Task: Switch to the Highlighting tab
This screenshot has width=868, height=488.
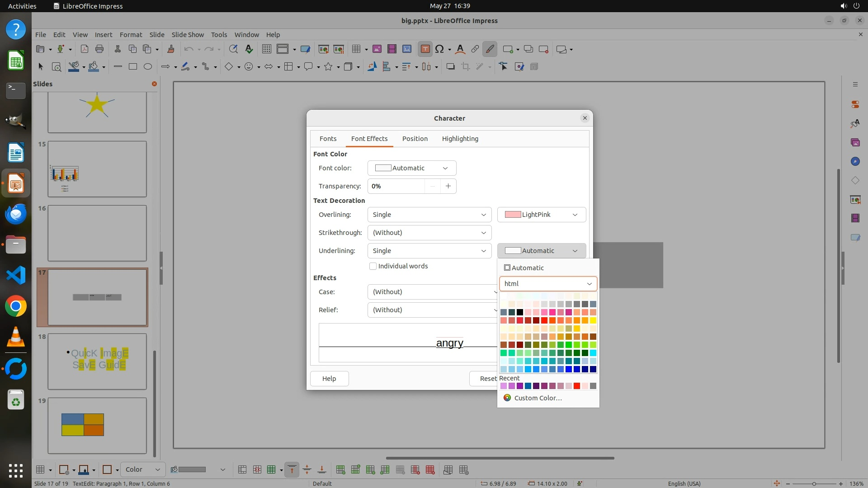Action: 460,139
